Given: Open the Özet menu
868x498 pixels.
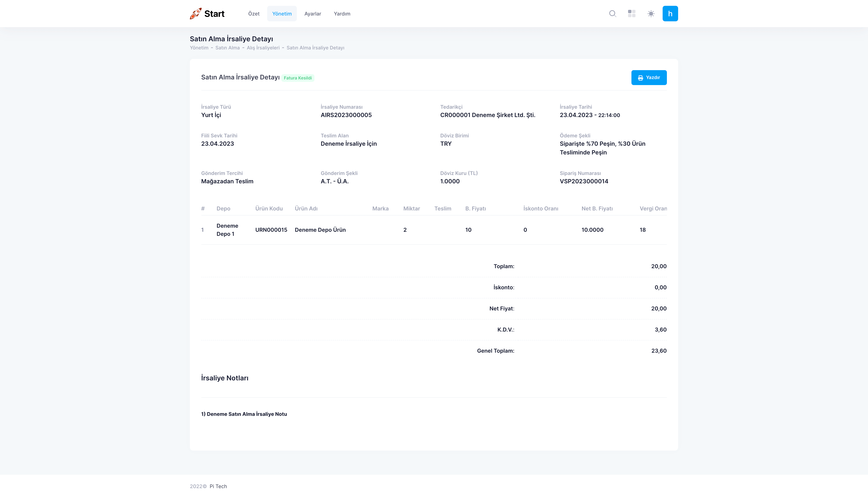Looking at the screenshot, I should click(x=254, y=14).
